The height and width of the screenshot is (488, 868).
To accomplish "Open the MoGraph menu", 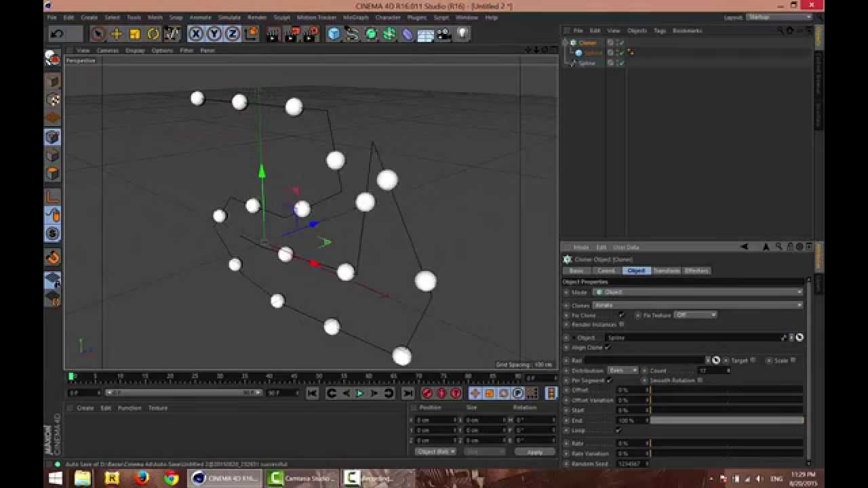I will coord(355,17).
